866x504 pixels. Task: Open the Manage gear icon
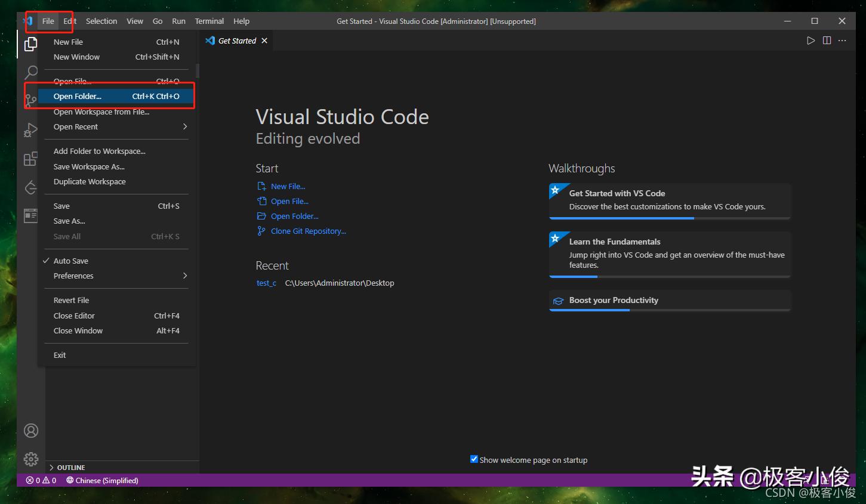click(30, 459)
